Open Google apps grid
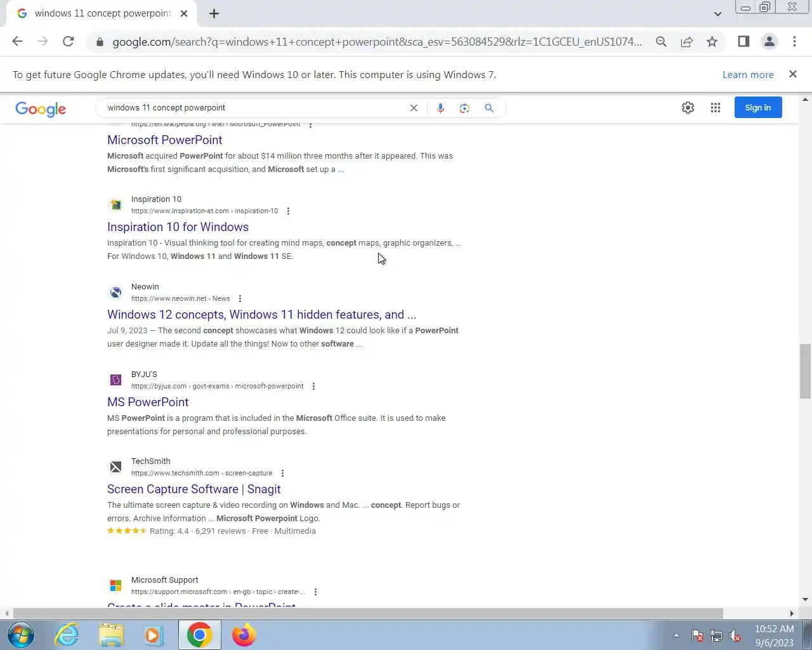This screenshot has height=650, width=812. coord(716,108)
